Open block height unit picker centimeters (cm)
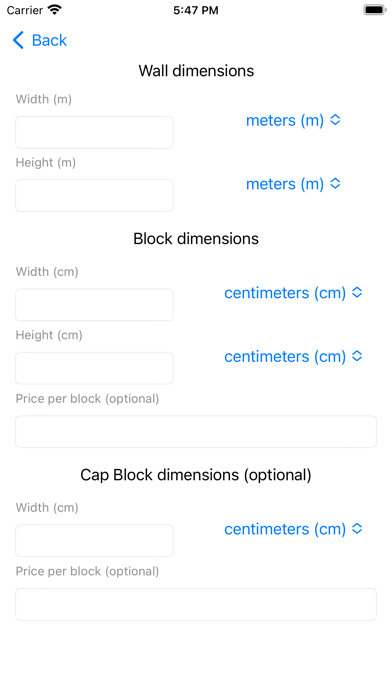The width and height of the screenshot is (392, 696). (293, 356)
